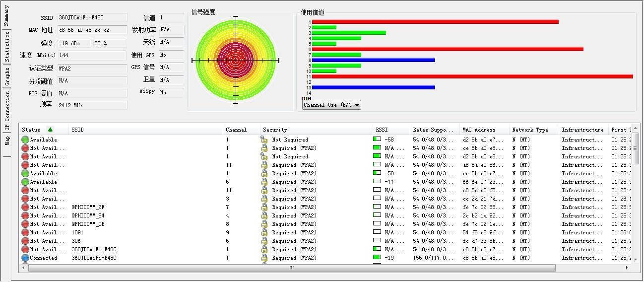This screenshot has width=644, height=282.
Task: Click the red channel 11 usage bar
Action: pyautogui.click(x=471, y=76)
